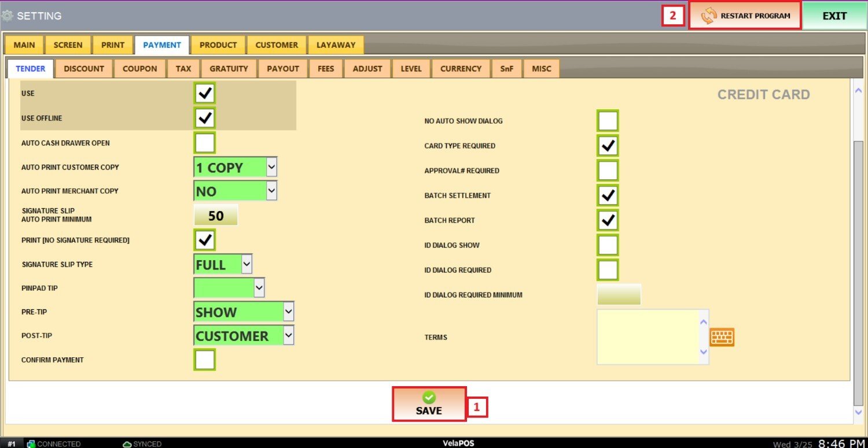The height and width of the screenshot is (448, 868).
Task: Go to the Gratuity sub-tab
Action: (x=229, y=69)
